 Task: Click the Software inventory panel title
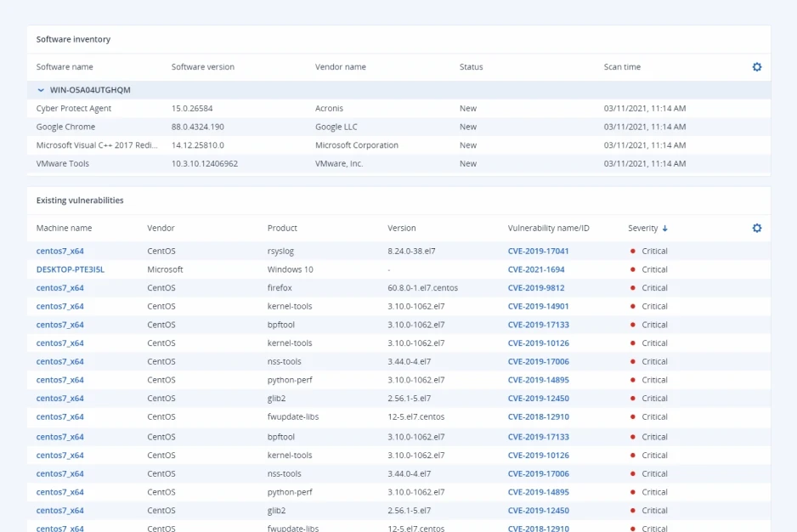(x=73, y=39)
